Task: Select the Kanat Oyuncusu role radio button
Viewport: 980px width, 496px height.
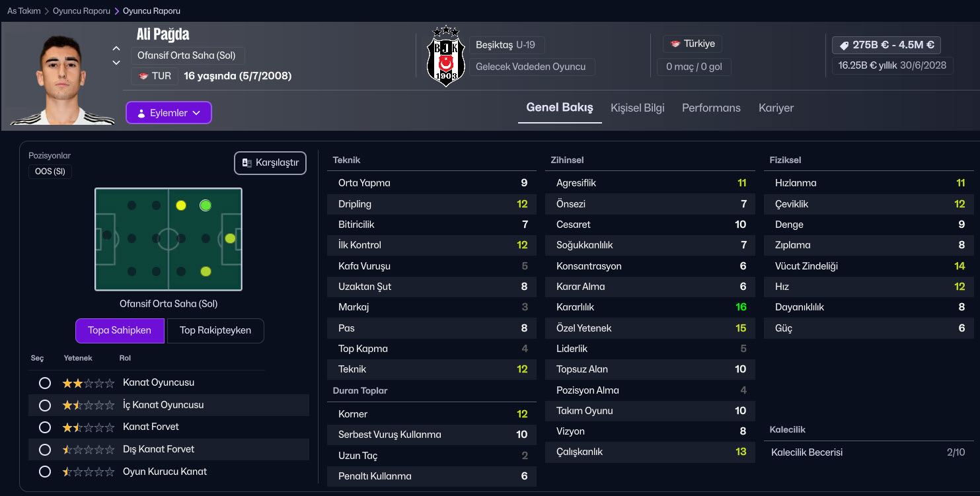Action: coord(45,383)
